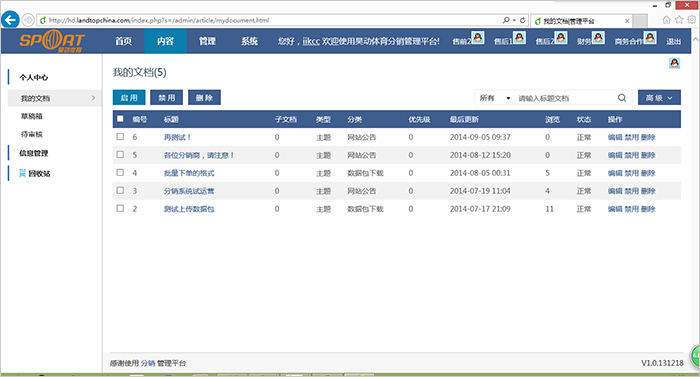
Task: Log out via 退出 link
Action: point(674,42)
